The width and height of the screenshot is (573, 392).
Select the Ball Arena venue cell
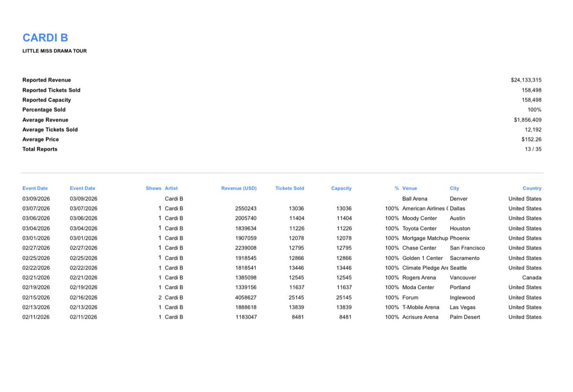[x=415, y=199]
